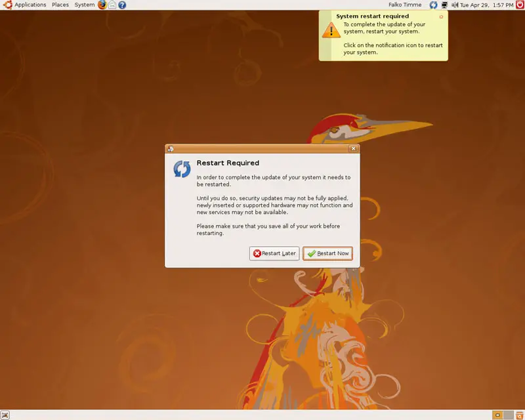Click the blue refresh arrows icon in the dialog
The width and height of the screenshot is (525, 420).
pyautogui.click(x=182, y=169)
